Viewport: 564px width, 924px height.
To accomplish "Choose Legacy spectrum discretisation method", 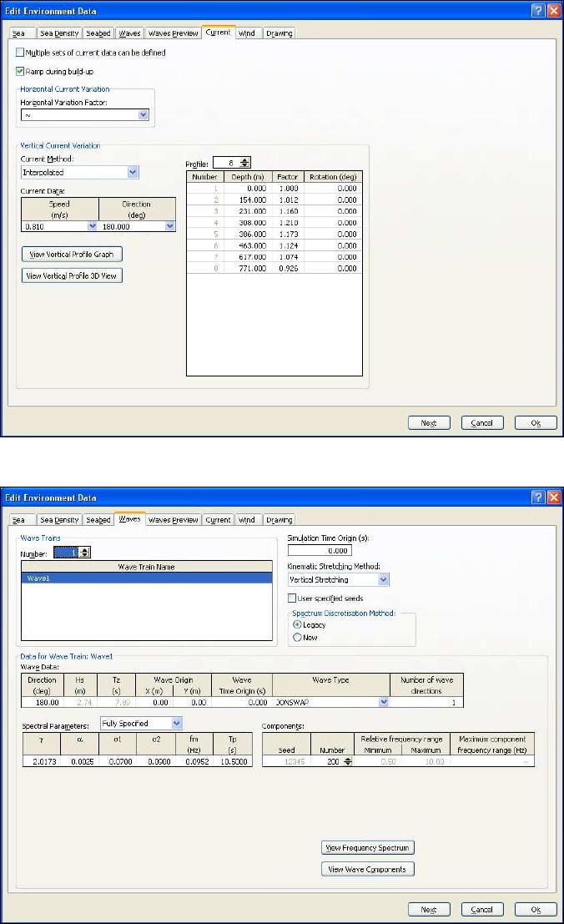I will [x=297, y=624].
